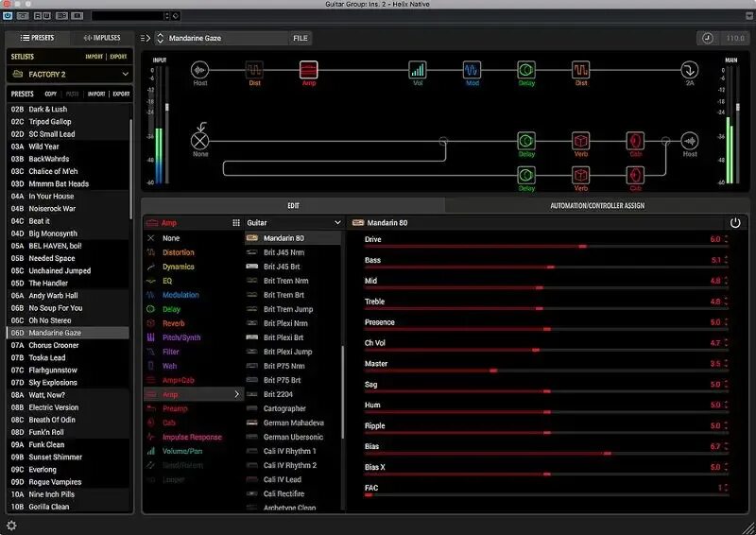Click EXPORT in the Presets header
Screen dimensions: 756x535
tap(121, 95)
